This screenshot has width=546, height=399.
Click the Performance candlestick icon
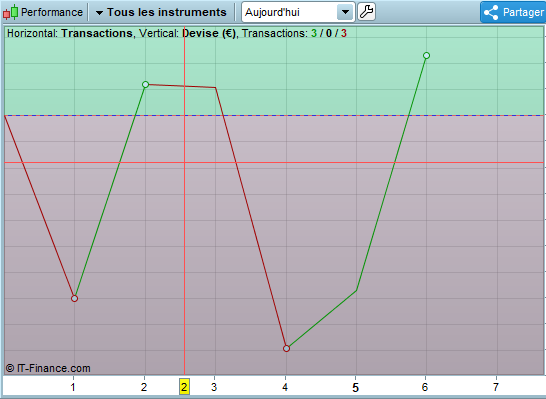click(x=10, y=12)
